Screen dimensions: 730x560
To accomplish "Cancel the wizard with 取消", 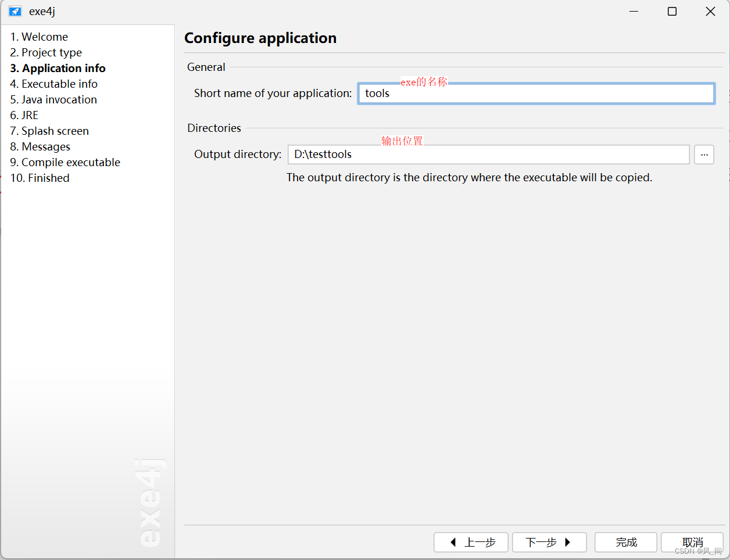I will coord(692,542).
